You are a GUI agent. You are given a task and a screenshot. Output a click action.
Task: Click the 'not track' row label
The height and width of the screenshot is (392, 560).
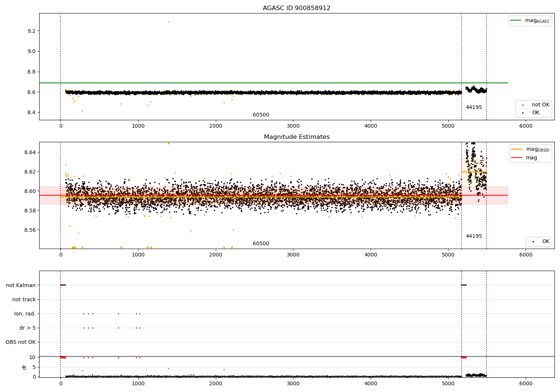tap(24, 300)
